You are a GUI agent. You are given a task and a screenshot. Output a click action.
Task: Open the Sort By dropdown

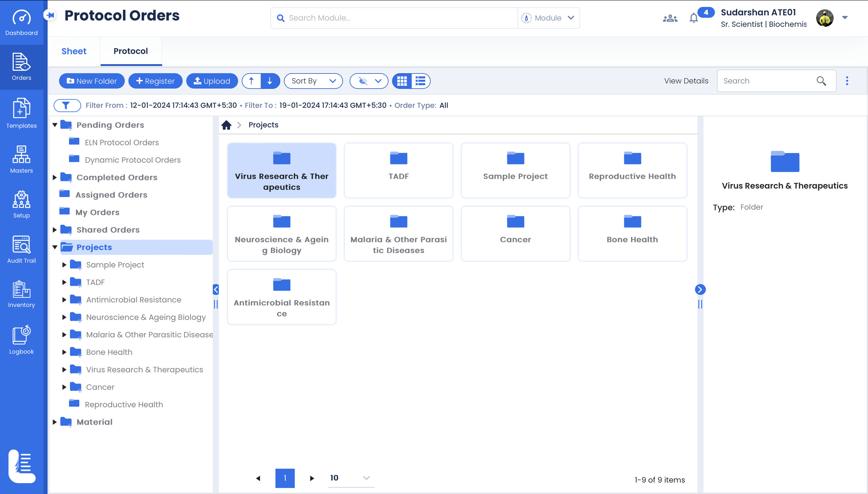pos(313,81)
